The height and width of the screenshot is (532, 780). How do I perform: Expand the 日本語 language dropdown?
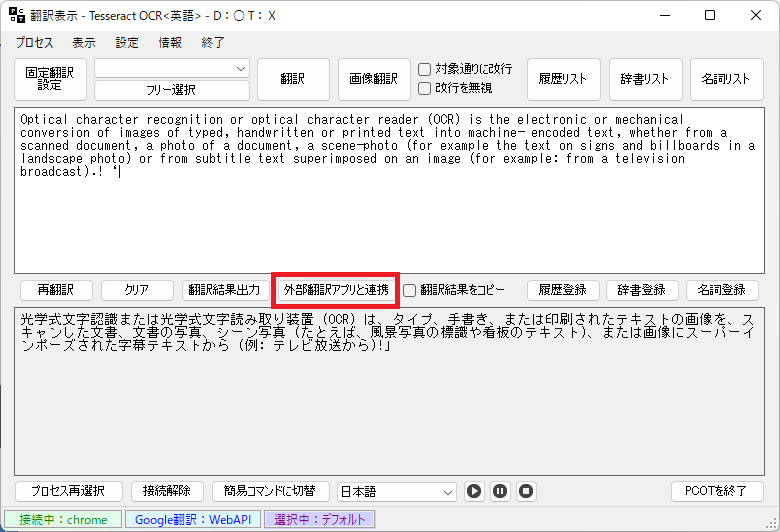tap(397, 492)
